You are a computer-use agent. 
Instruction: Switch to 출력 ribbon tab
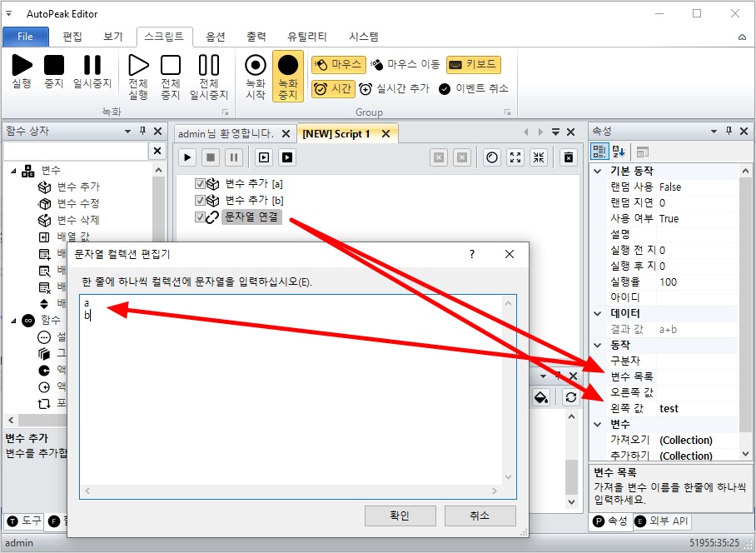(256, 37)
